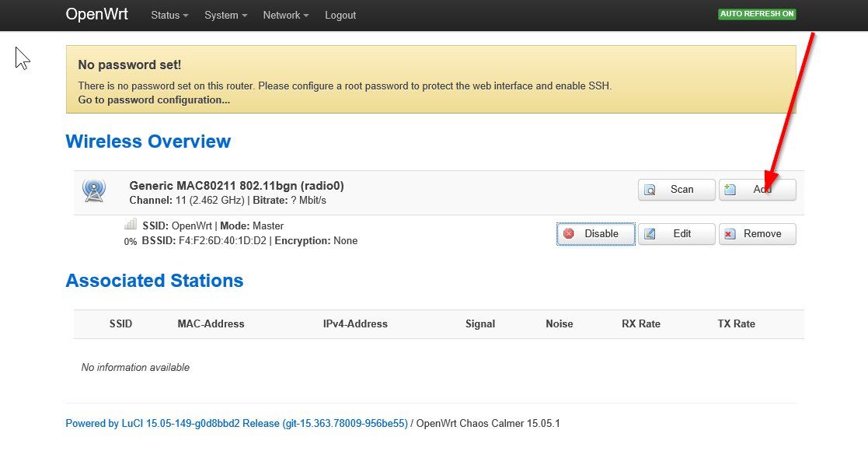Click the Signal column header

(480, 323)
